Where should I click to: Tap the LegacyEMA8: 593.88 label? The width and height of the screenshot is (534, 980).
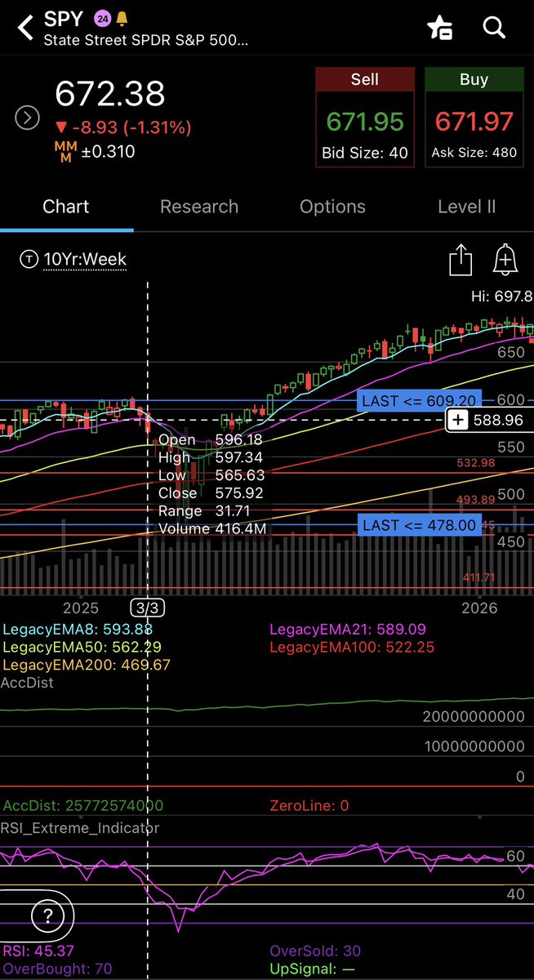pos(78,630)
